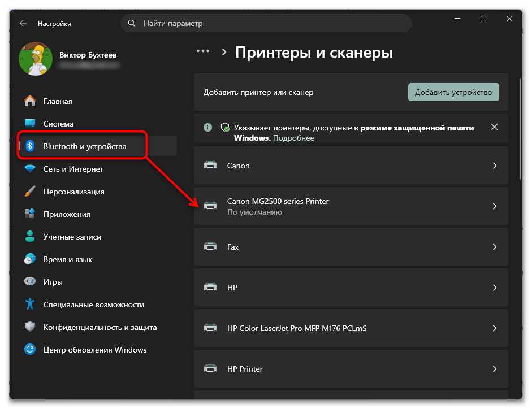Screen dimensions: 532x409
Task: Click the Игры gamepad icon
Action: (30, 281)
